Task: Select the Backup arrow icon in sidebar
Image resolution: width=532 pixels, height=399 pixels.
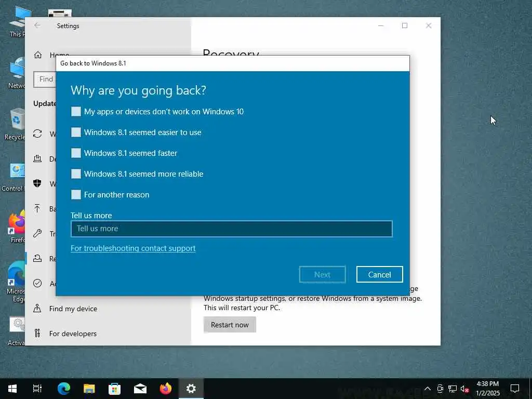Action: click(37, 208)
